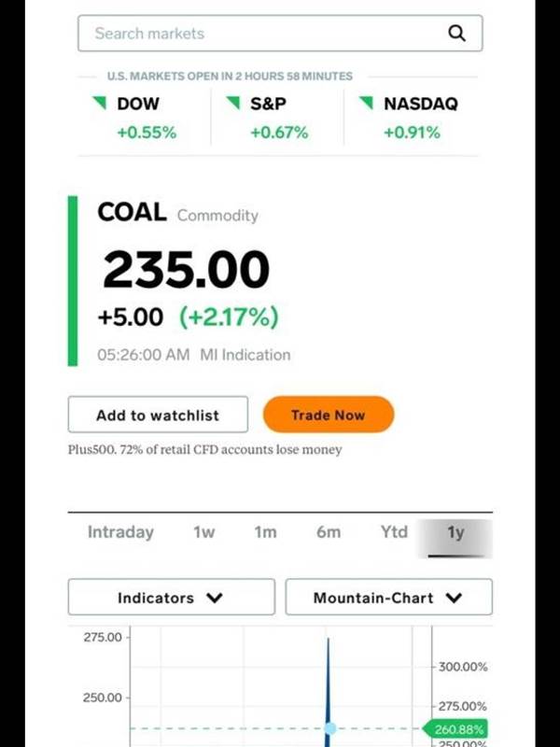Select the 1w time range

pos(203,532)
